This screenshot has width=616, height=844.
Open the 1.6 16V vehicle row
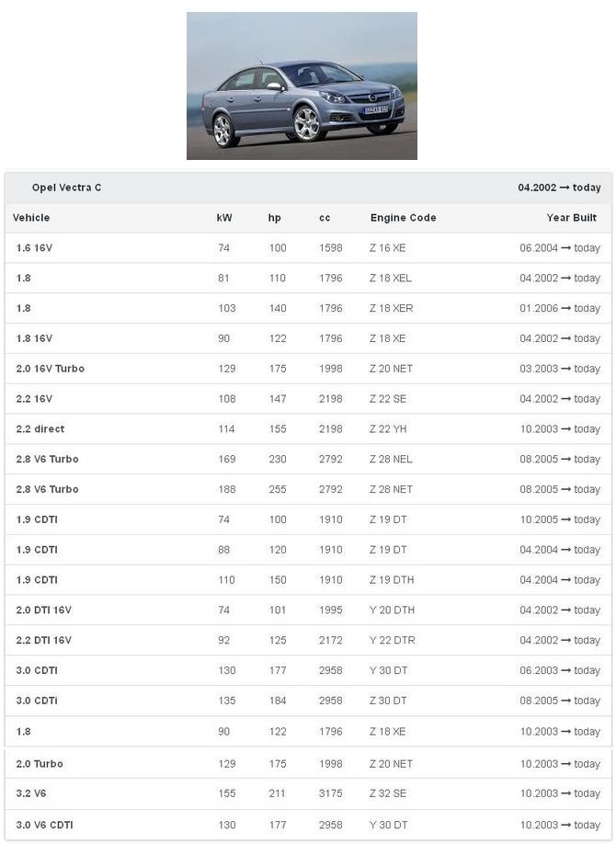point(34,248)
